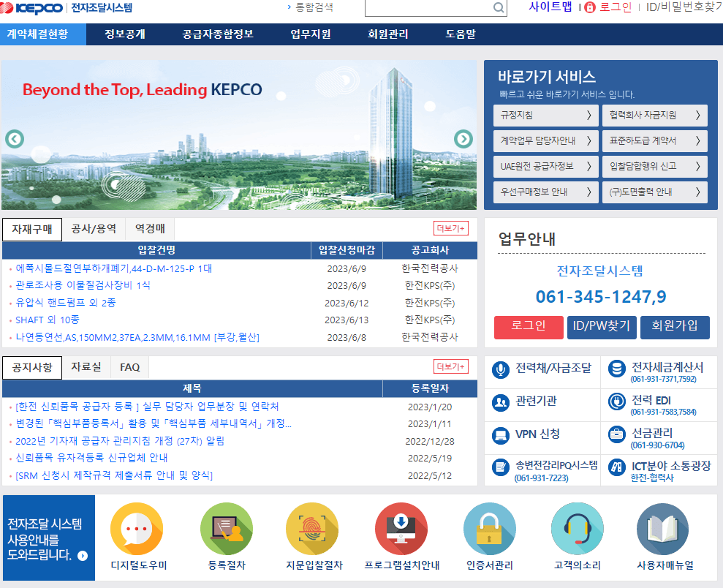Show previous banner slide arrow

point(15,139)
